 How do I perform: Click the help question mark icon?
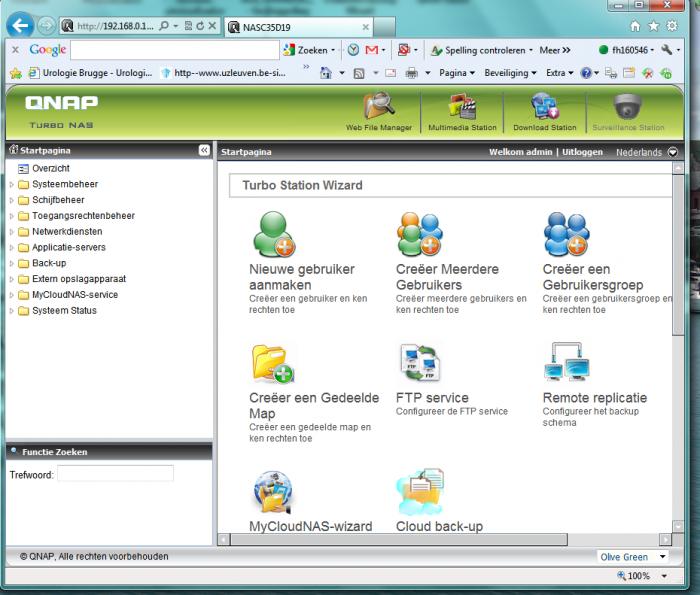586,73
